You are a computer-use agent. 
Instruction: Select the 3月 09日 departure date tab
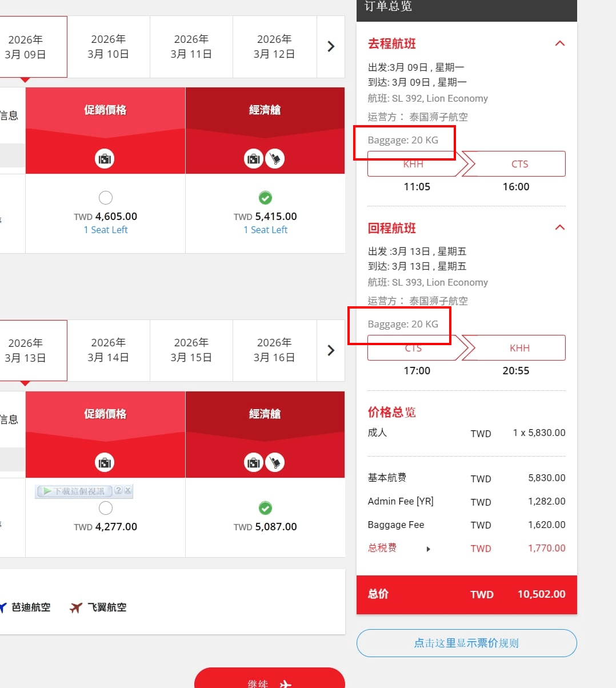pyautogui.click(x=33, y=47)
